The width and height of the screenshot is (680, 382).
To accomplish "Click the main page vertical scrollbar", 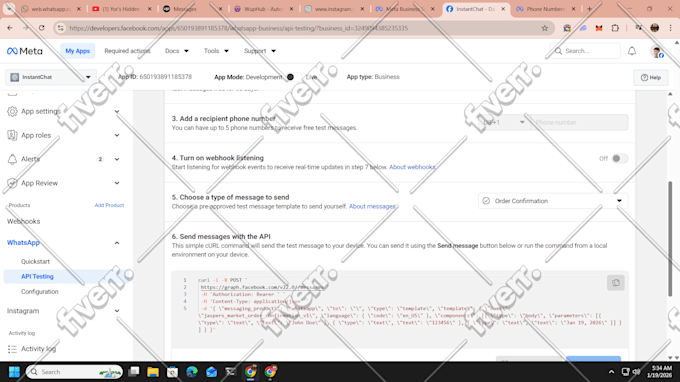I will (670, 238).
